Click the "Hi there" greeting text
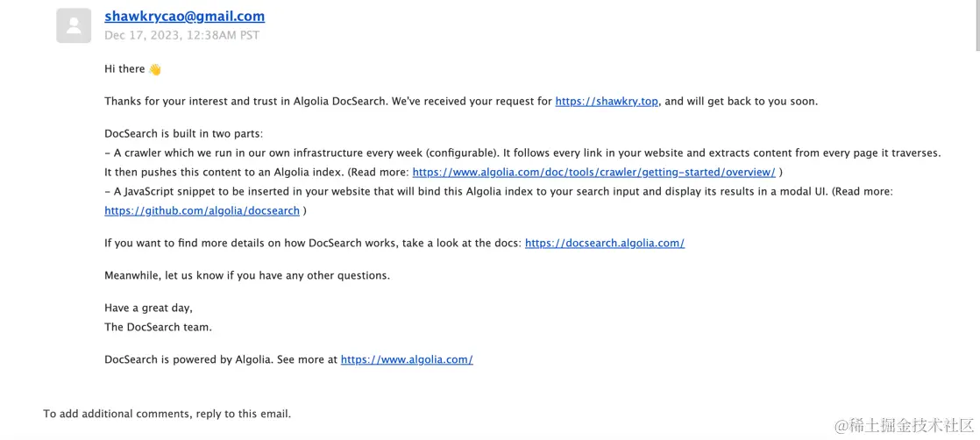Viewport: 980px width, 440px height. [124, 69]
